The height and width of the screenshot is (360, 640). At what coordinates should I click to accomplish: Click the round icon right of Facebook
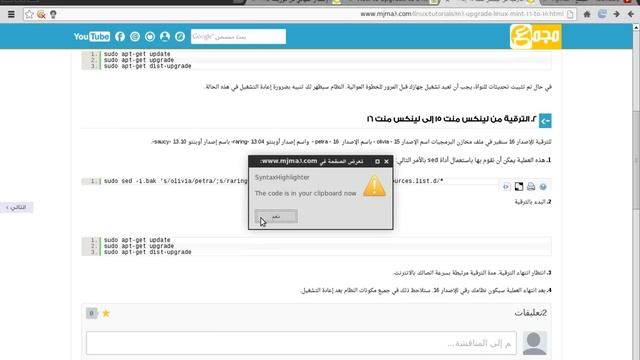pyautogui.click(x=135, y=37)
